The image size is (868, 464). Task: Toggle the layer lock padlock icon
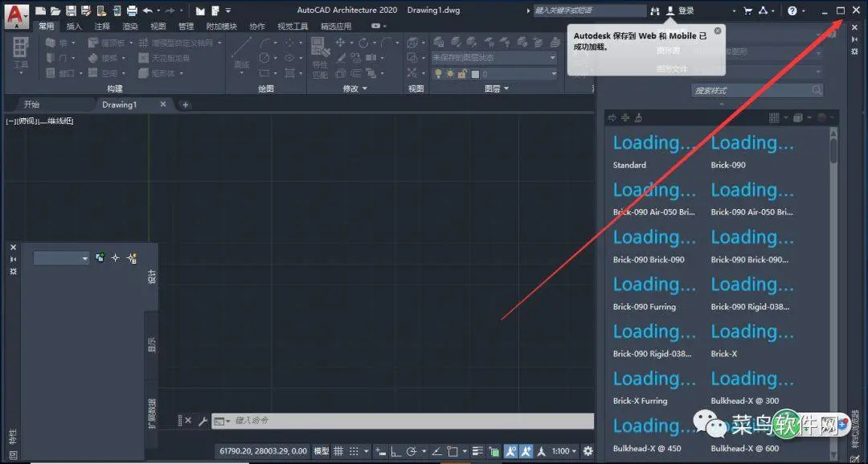461,74
